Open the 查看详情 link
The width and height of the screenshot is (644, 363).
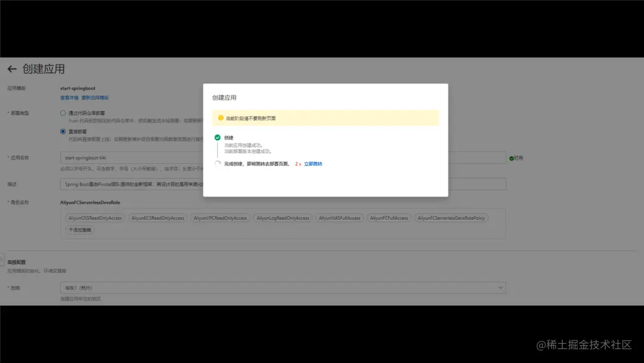(x=69, y=98)
